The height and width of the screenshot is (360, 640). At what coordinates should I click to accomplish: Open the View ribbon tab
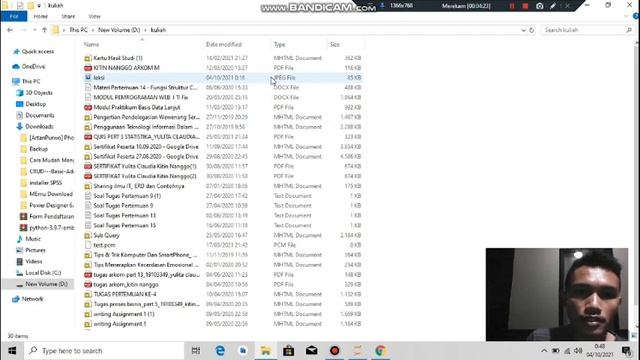[94, 16]
